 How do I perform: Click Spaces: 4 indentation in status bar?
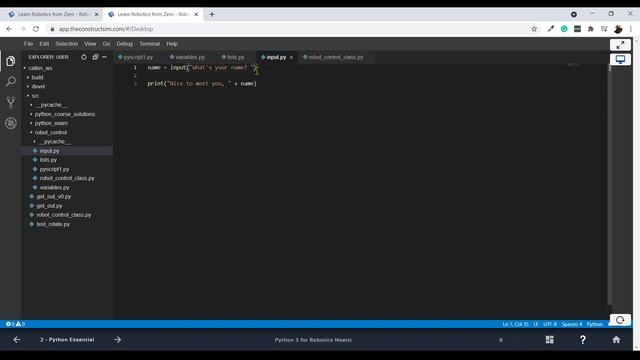[571, 324]
